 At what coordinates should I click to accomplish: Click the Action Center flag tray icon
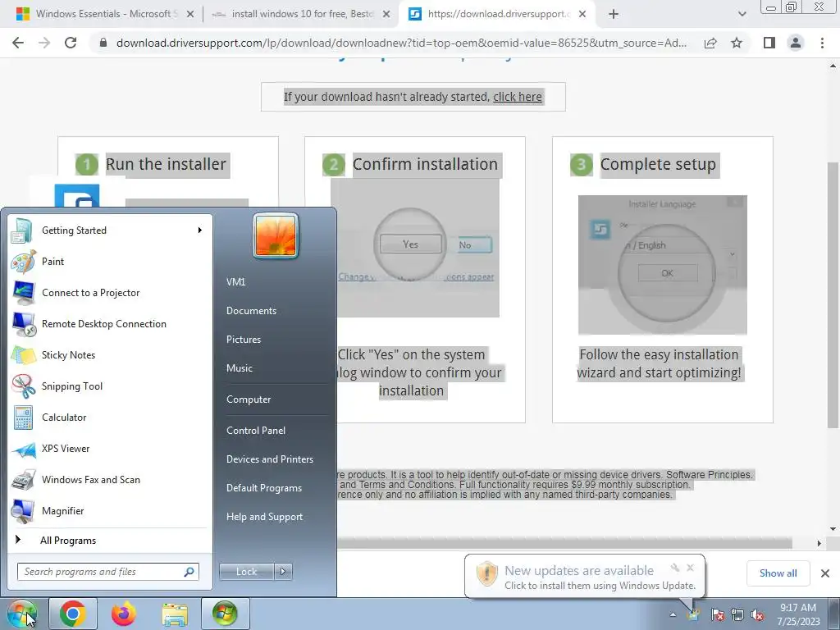pyautogui.click(x=718, y=614)
